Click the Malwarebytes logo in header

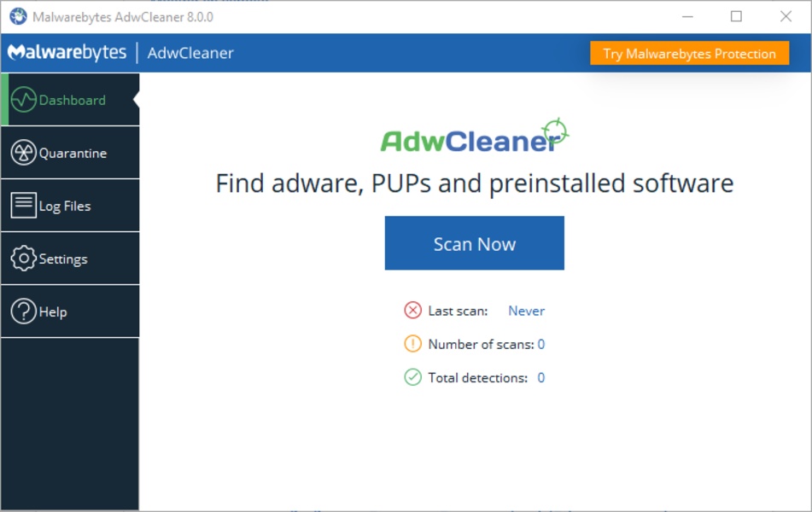[67, 52]
